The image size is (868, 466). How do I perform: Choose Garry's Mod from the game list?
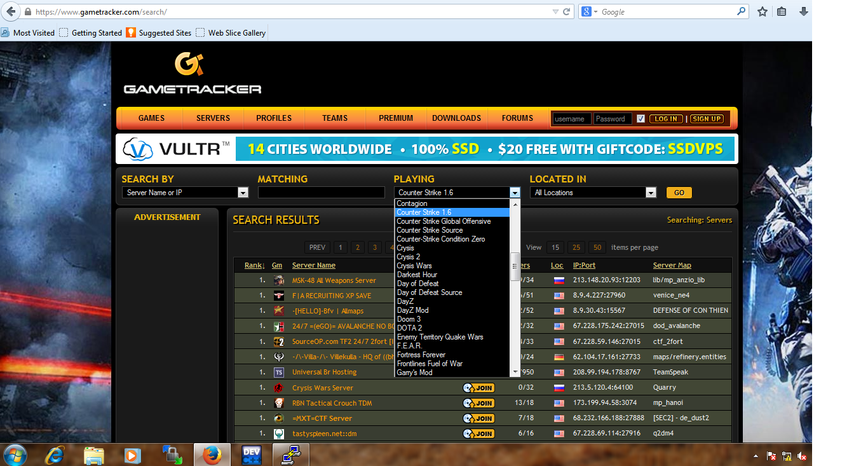pyautogui.click(x=415, y=373)
